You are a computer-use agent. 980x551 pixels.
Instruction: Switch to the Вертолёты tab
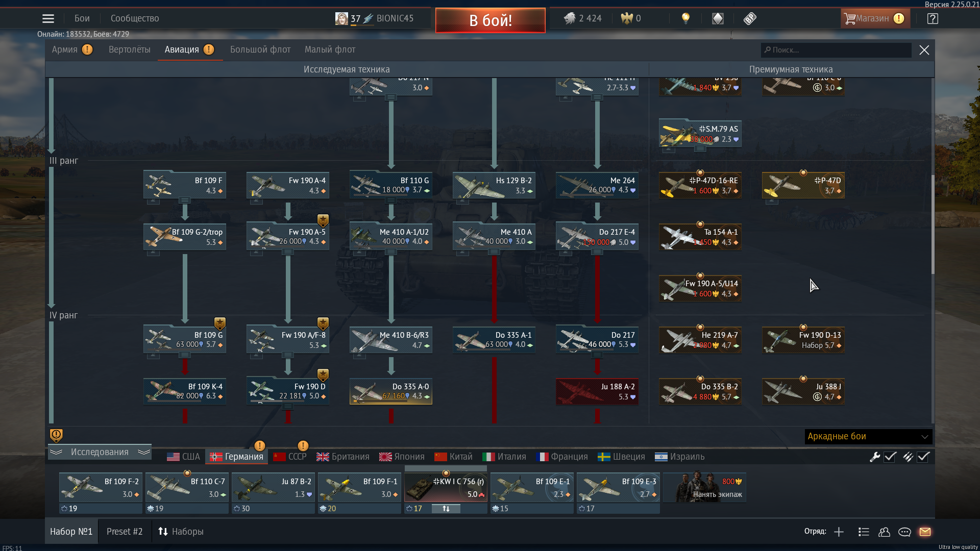[x=130, y=49]
